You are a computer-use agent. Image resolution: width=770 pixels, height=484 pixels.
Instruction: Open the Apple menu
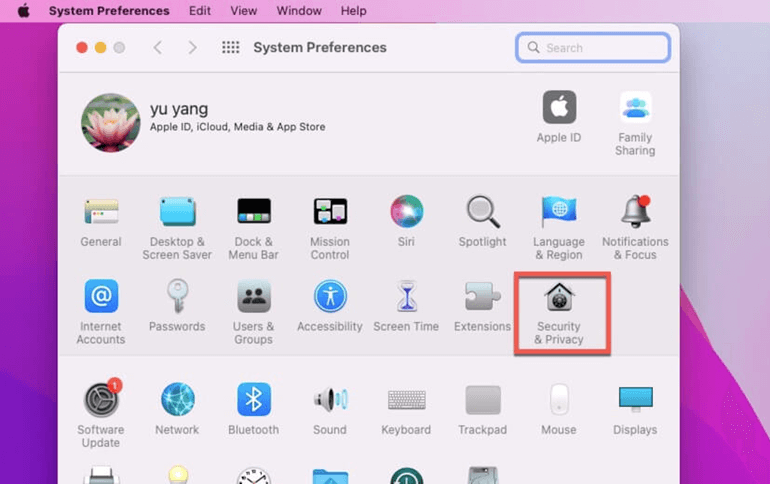pos(24,11)
